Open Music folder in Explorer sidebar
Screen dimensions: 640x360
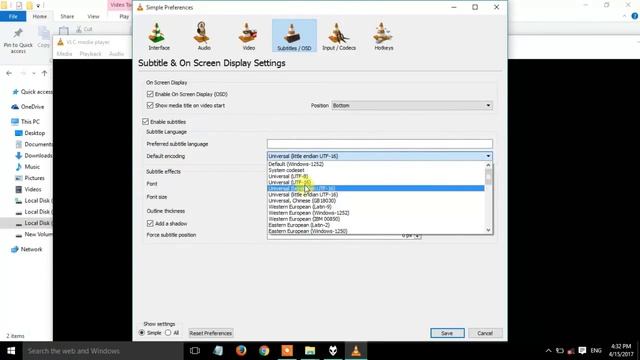[x=28, y=167]
